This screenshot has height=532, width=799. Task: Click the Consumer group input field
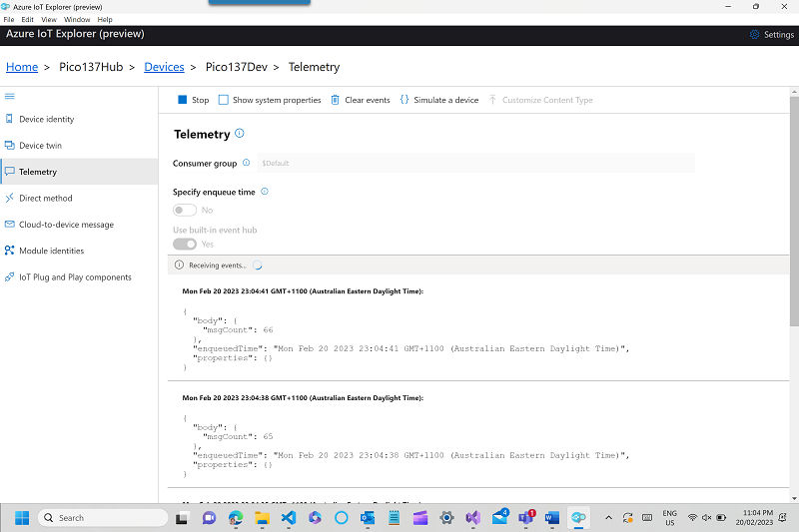pyautogui.click(x=475, y=163)
